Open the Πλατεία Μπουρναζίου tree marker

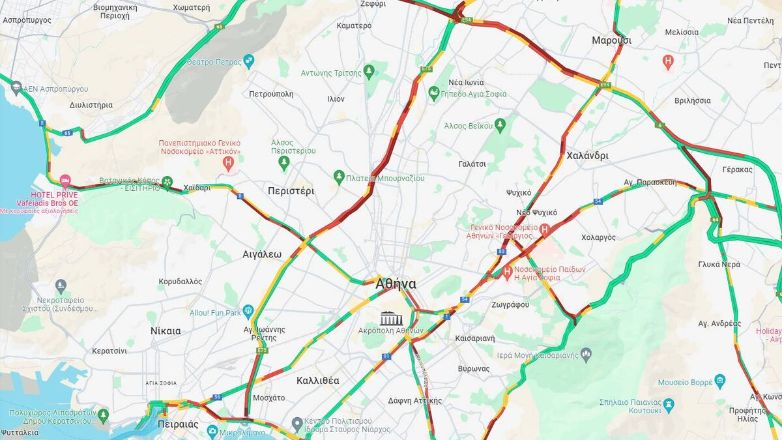pos(339,177)
